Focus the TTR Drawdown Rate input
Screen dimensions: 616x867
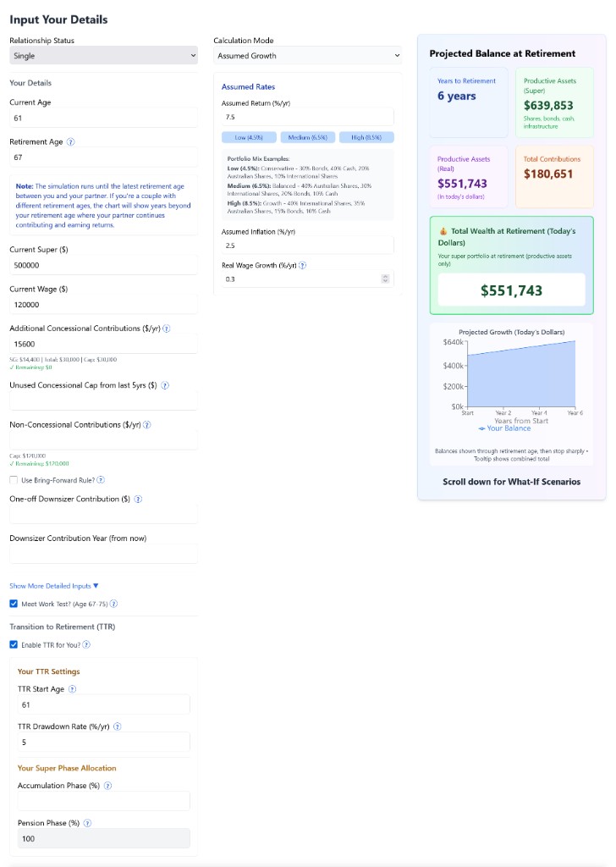(104, 742)
